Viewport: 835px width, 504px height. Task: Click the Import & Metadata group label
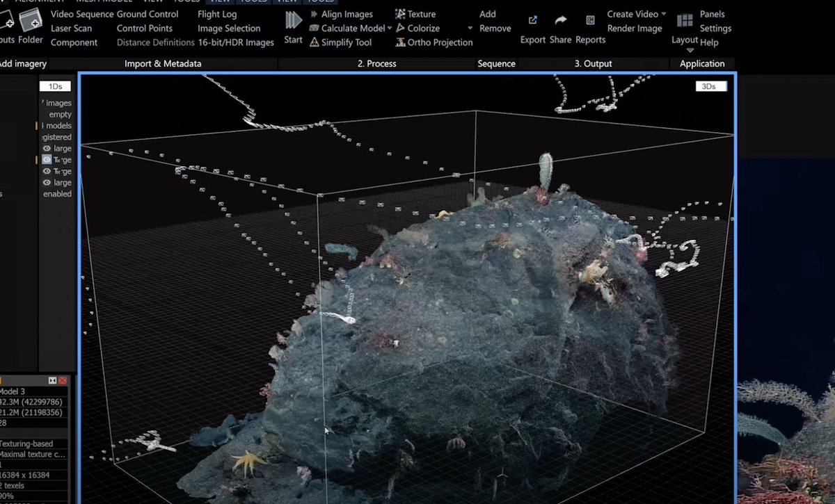pyautogui.click(x=163, y=63)
